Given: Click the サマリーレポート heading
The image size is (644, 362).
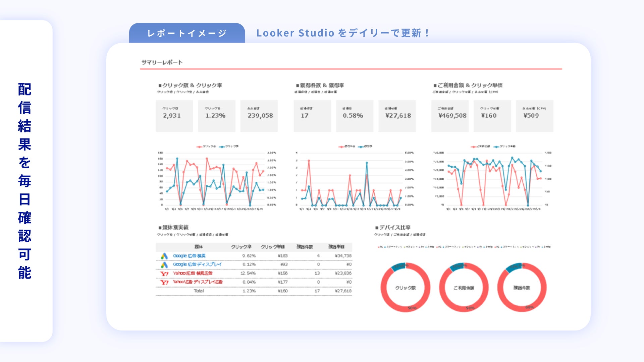Looking at the screenshot, I should tap(162, 62).
